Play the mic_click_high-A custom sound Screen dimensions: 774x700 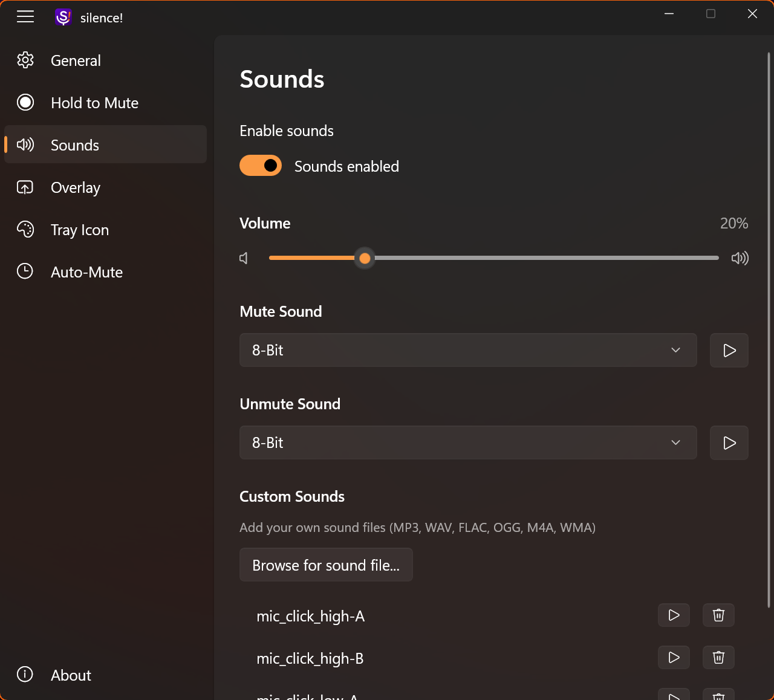tap(674, 615)
